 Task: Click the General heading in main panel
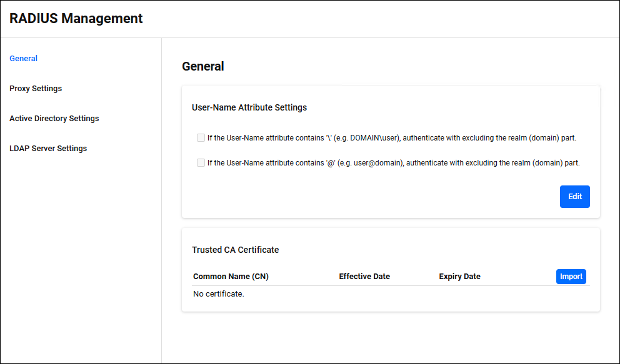tap(202, 66)
